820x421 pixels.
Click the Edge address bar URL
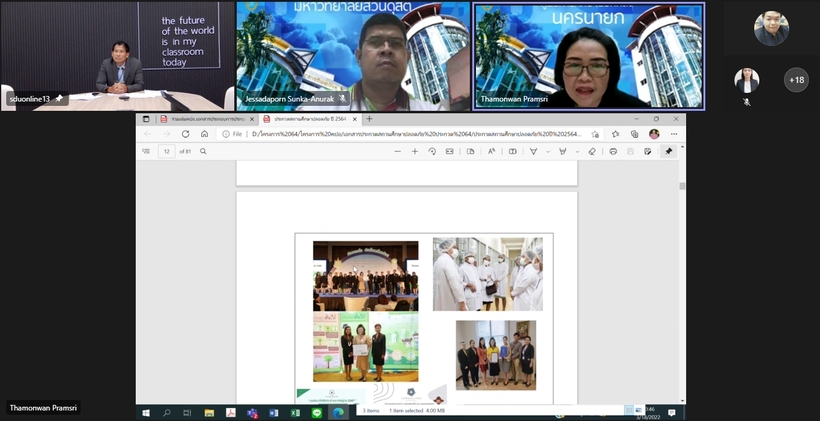tap(416, 134)
